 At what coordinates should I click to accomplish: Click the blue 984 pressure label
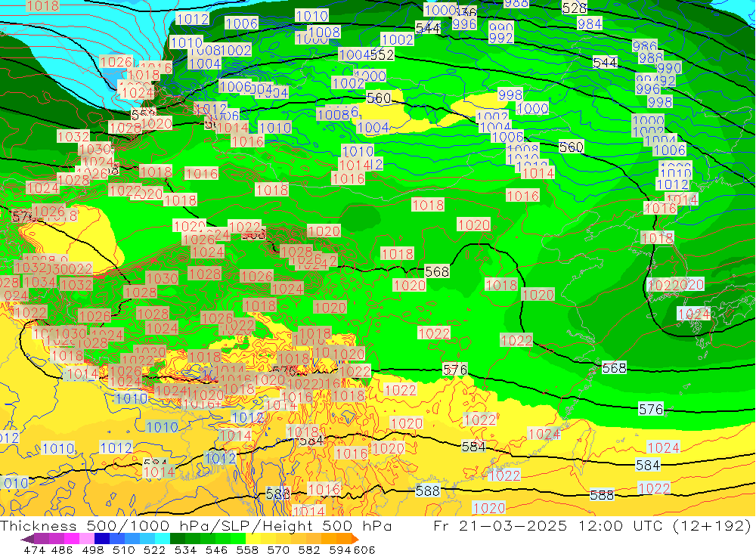coord(589,23)
